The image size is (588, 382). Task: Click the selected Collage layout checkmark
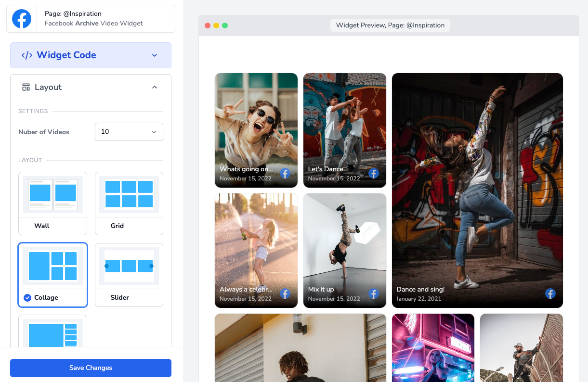click(27, 297)
